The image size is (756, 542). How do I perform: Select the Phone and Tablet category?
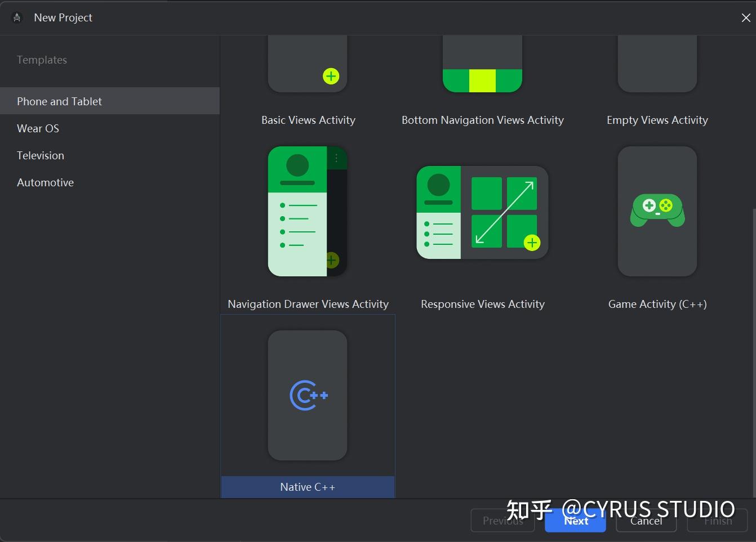59,101
